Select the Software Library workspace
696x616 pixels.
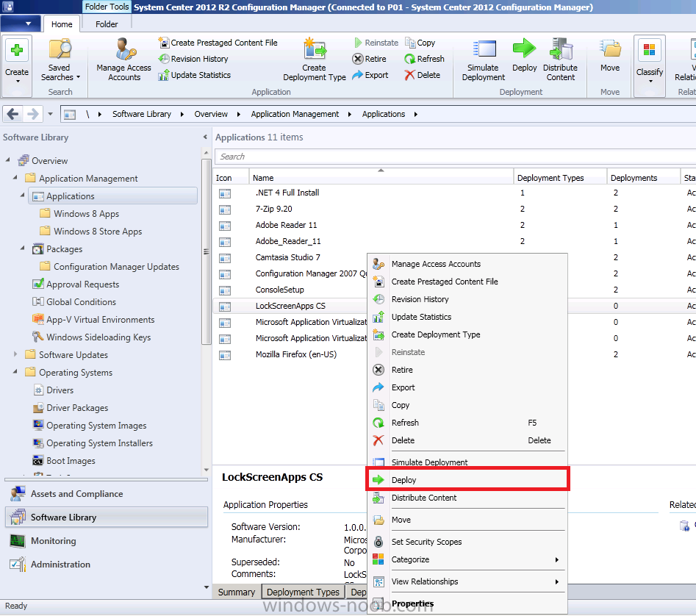pyautogui.click(x=107, y=517)
